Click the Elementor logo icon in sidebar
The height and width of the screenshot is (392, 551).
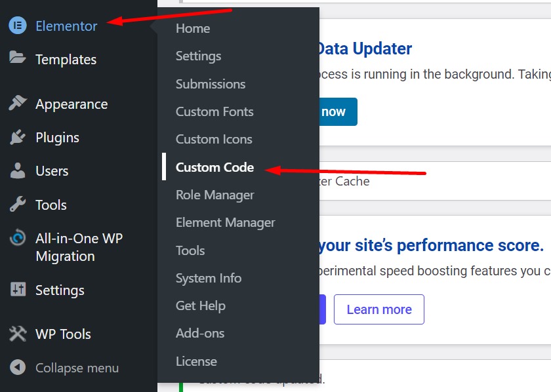[x=18, y=26]
